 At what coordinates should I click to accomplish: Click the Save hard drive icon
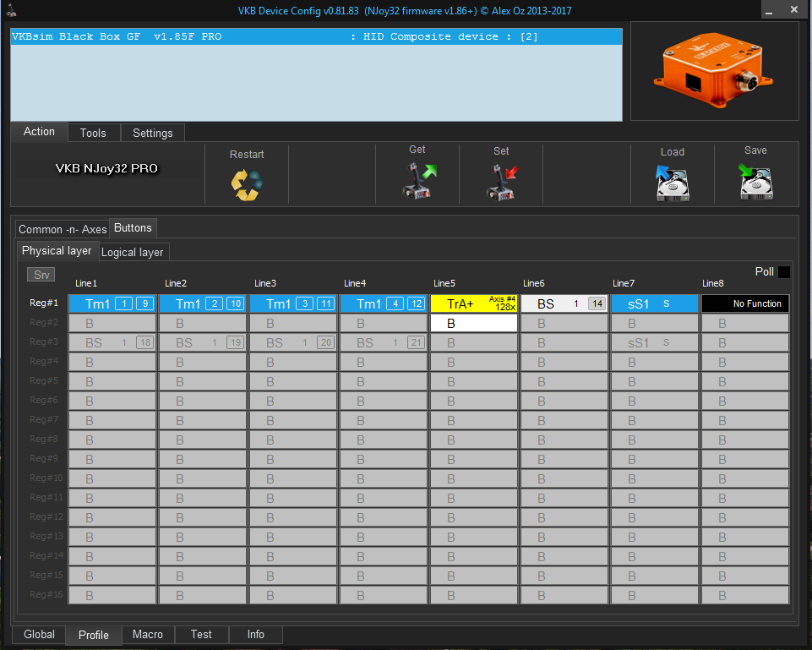click(x=755, y=182)
